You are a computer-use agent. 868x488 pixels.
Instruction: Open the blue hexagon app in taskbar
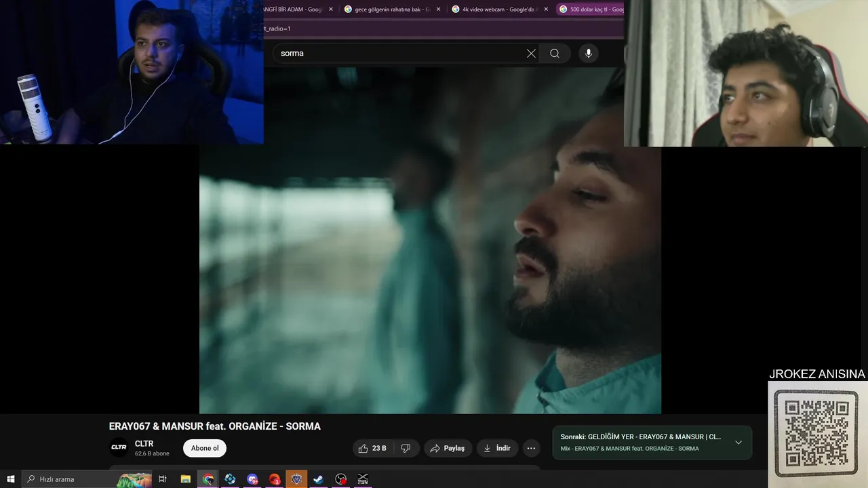(x=230, y=479)
